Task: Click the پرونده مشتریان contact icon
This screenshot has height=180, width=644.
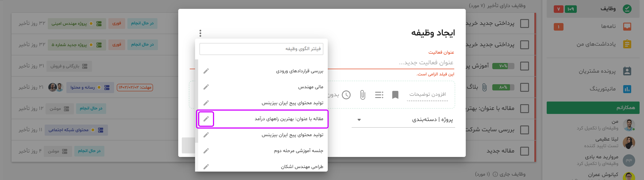Action: tap(627, 71)
